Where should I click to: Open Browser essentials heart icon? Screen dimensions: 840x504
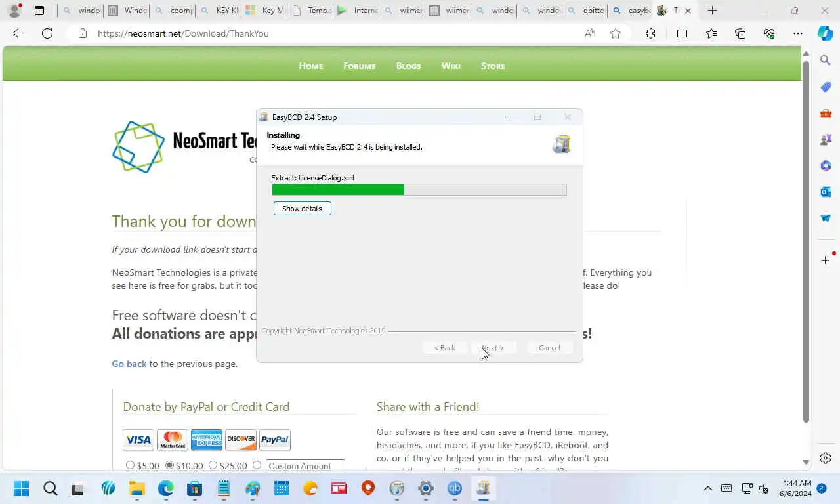point(769,33)
